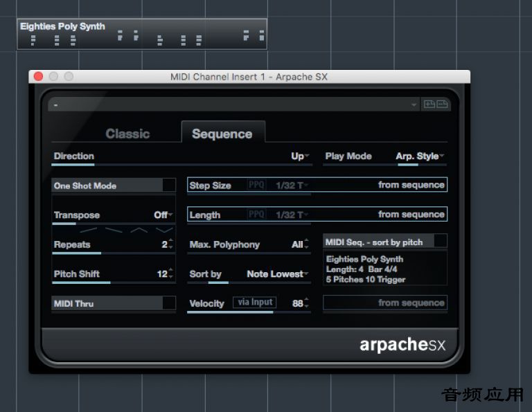The image size is (532, 412).
Task: Open the Direction Up dropdown
Action: point(300,156)
